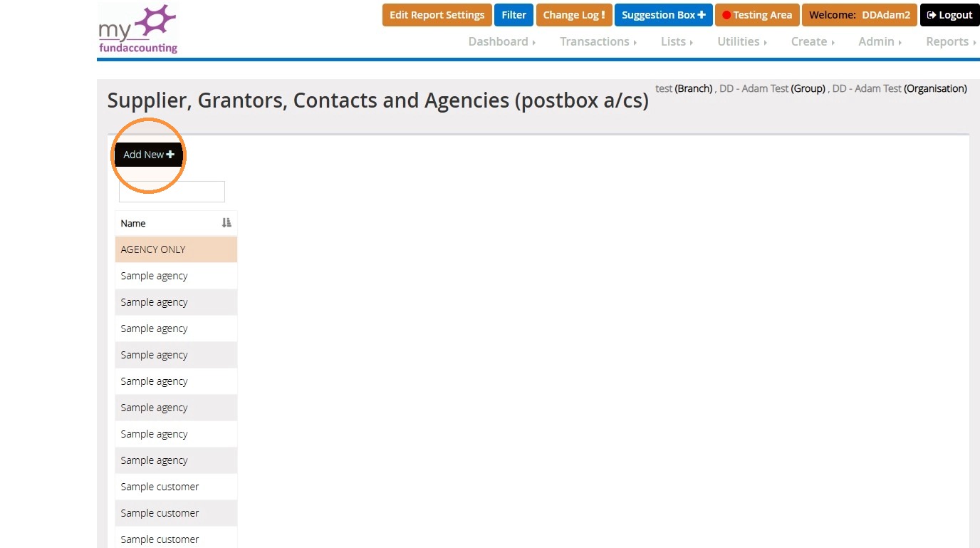Screen dimensions: 980x548
Task: Expand the Transactions menu
Action: (x=598, y=41)
